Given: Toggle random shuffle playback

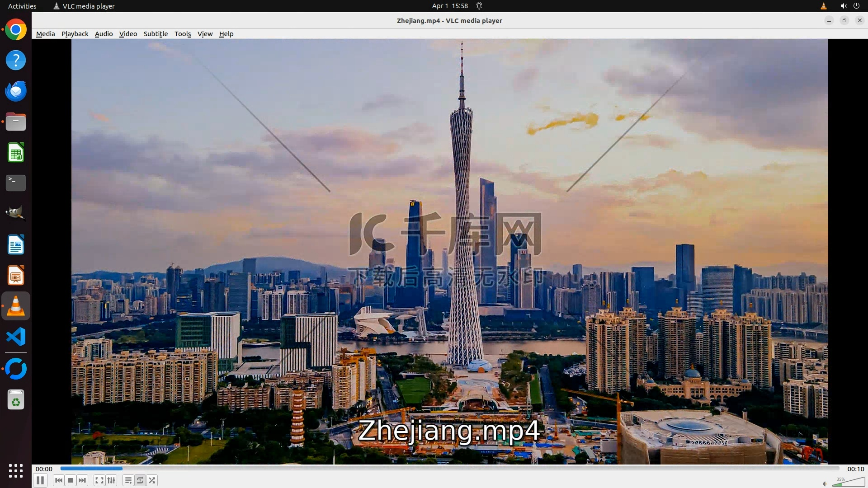Looking at the screenshot, I should click(152, 480).
